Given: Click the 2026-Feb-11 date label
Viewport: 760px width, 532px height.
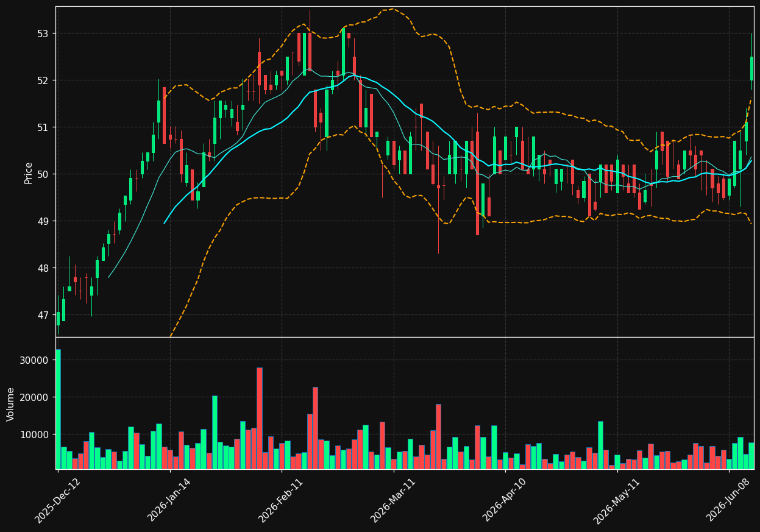Looking at the screenshot, I should (x=281, y=500).
